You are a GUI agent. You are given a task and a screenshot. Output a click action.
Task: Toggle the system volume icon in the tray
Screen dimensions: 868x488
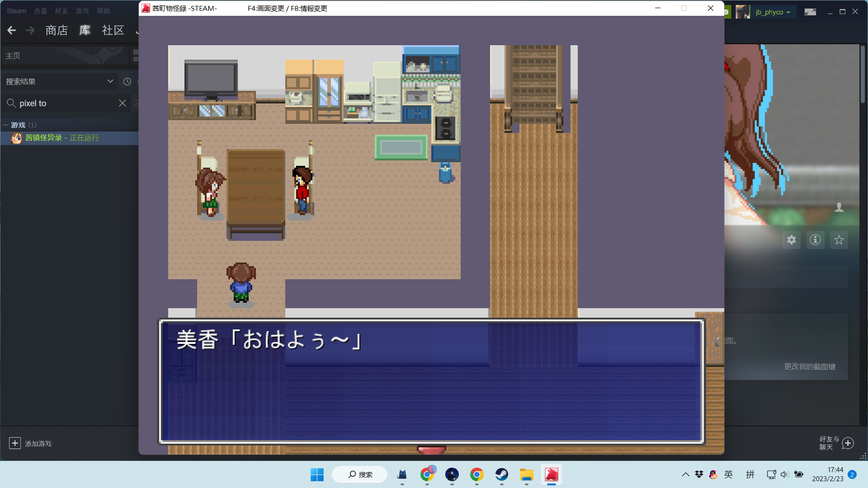[784, 474]
